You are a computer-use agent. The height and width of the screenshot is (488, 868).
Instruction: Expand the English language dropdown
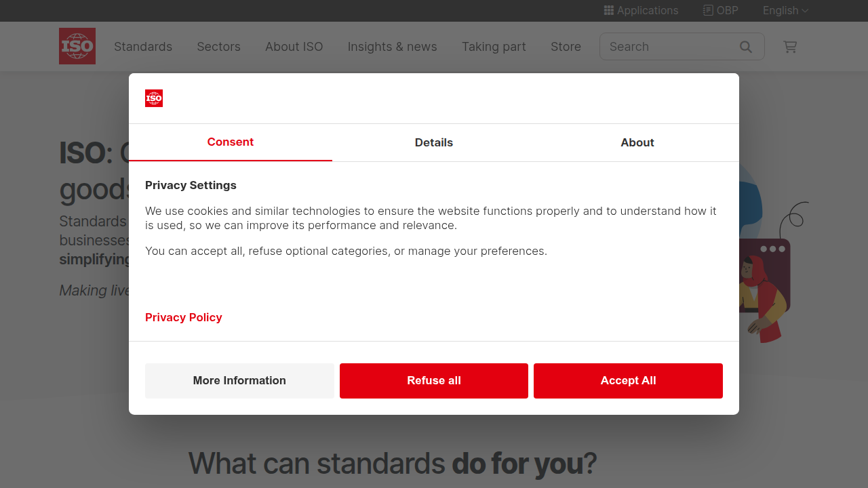click(x=785, y=10)
